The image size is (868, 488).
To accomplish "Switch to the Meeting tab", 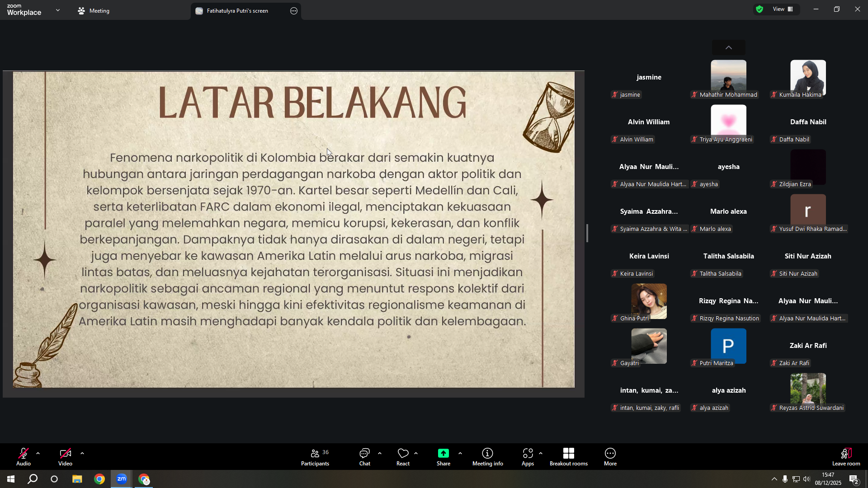I will (x=94, y=11).
